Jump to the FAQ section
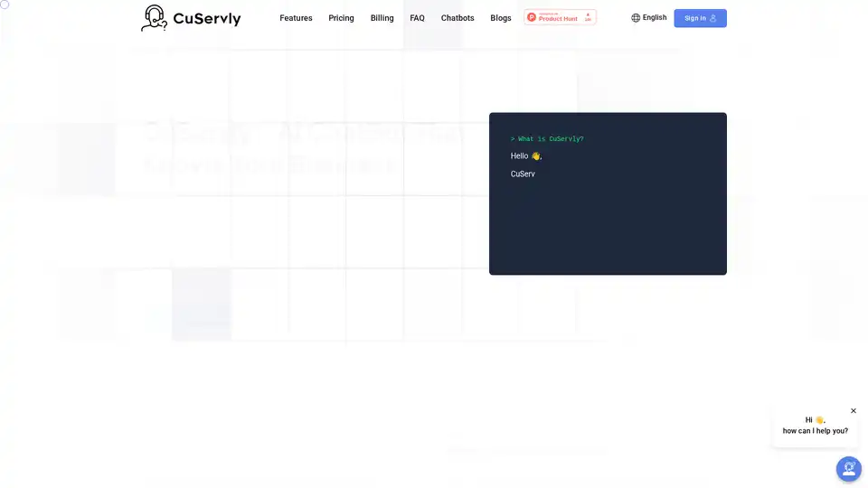 (417, 18)
